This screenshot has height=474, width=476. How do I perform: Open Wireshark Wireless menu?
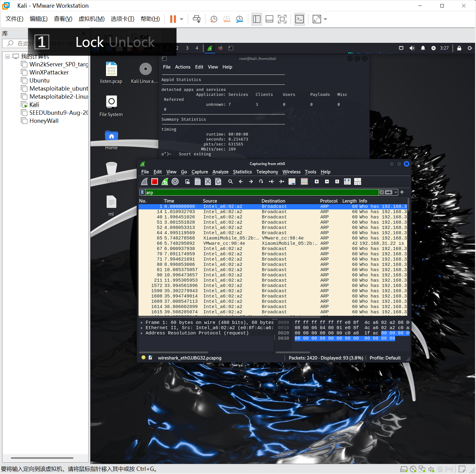coord(291,172)
